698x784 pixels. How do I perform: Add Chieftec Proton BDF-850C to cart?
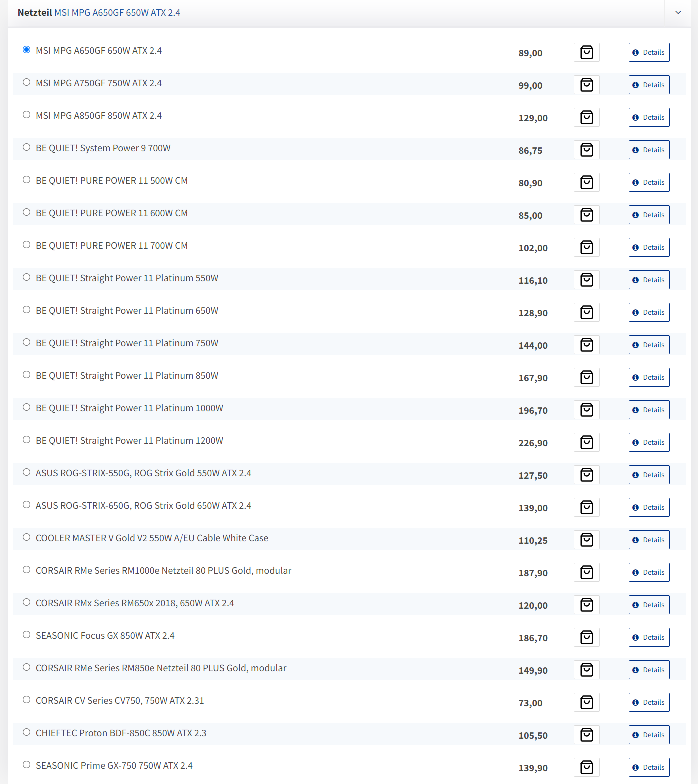(586, 735)
